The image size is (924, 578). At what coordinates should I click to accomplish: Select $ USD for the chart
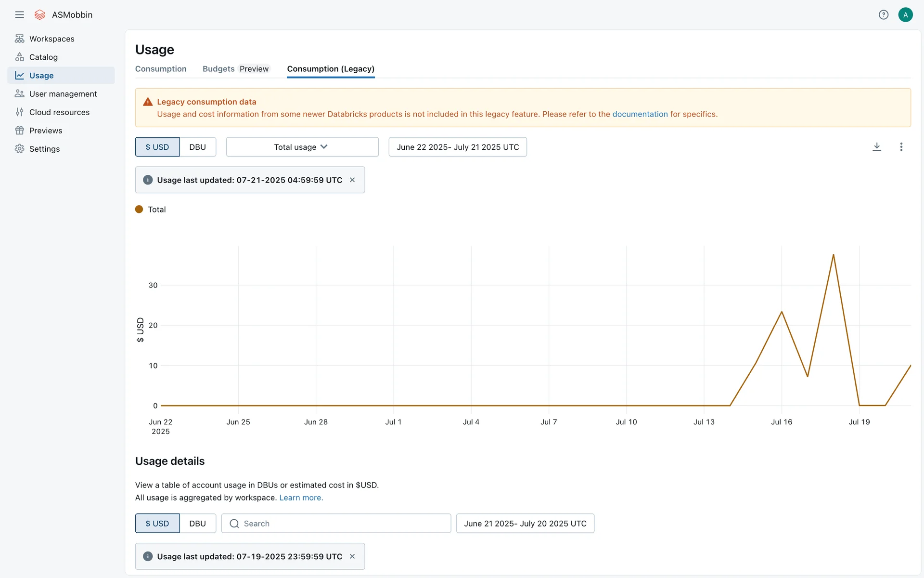coord(157,147)
